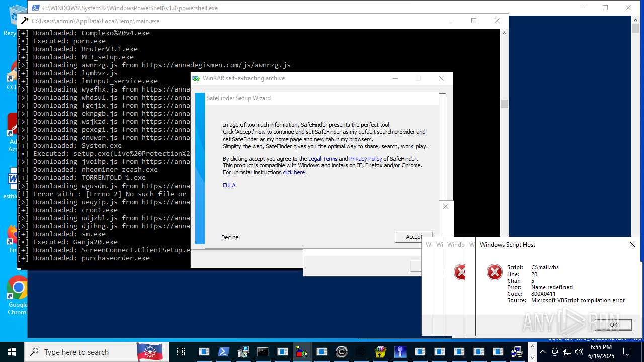644x362 pixels.
Task: Open the SafeFinder Privacy Policy link
Action: [x=366, y=159]
